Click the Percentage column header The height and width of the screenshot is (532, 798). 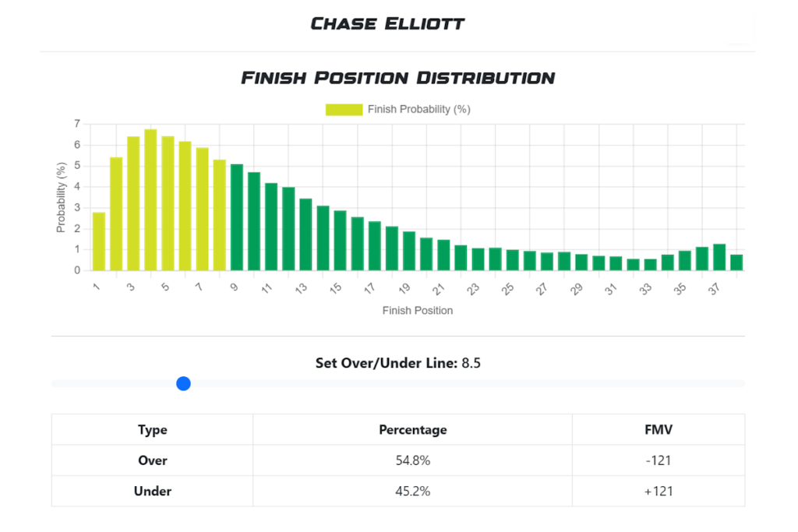[413, 430]
